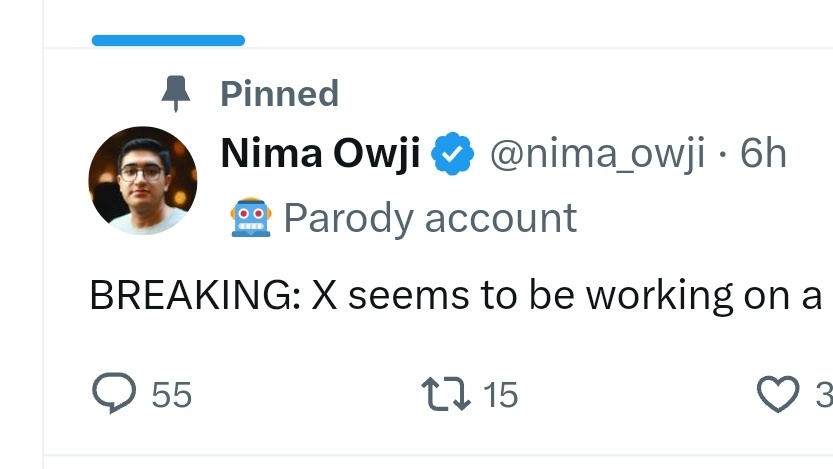This screenshot has width=833, height=469.
Task: Click the pin icon above the tweet
Action: (176, 94)
